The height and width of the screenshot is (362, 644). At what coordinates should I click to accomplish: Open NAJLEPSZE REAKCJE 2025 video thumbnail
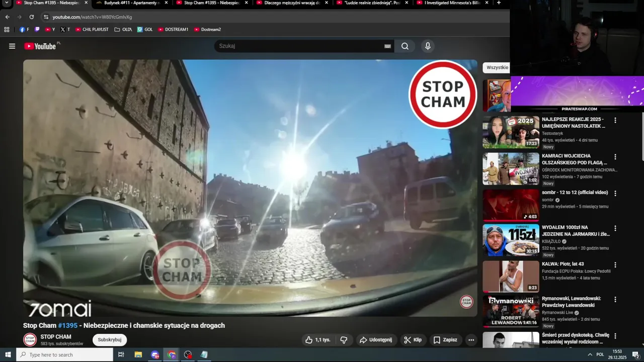click(511, 132)
